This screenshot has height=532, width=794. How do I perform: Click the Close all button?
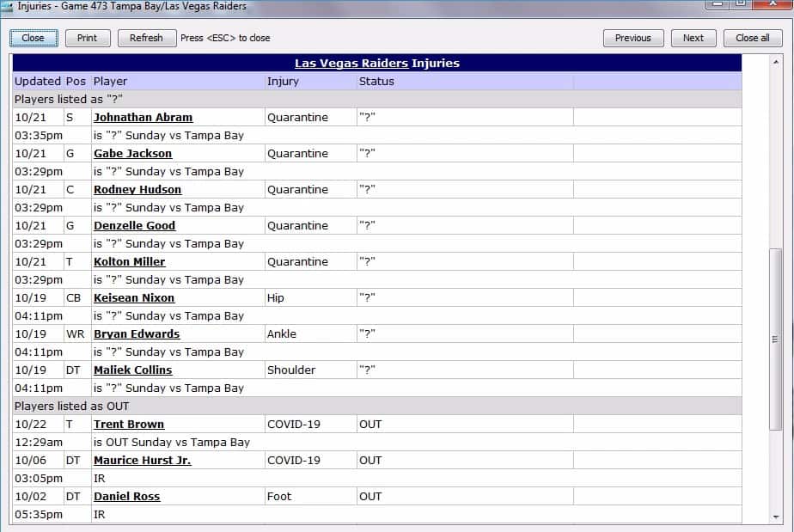point(752,38)
